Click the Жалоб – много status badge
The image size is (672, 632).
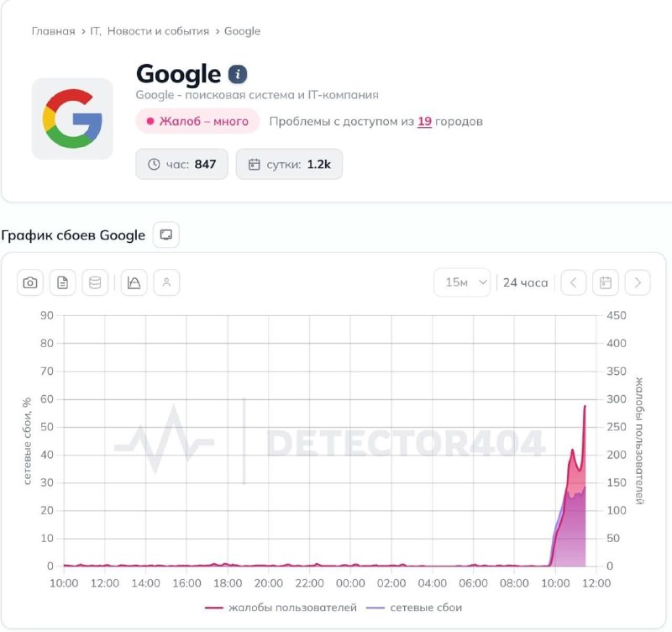[197, 121]
